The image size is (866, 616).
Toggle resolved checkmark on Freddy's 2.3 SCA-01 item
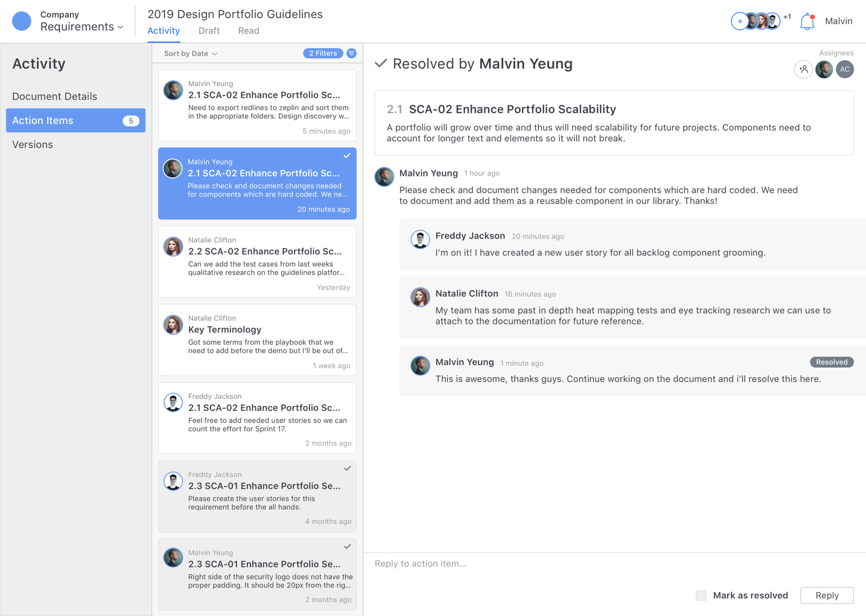pos(348,468)
